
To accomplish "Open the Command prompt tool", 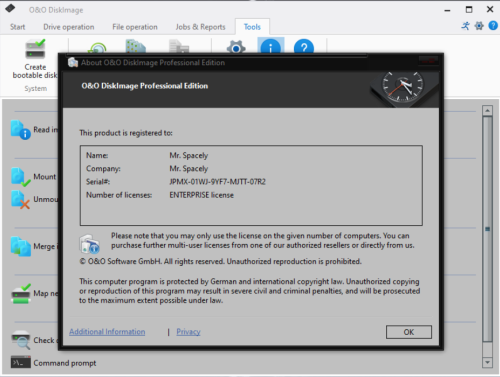I will click(x=53, y=363).
